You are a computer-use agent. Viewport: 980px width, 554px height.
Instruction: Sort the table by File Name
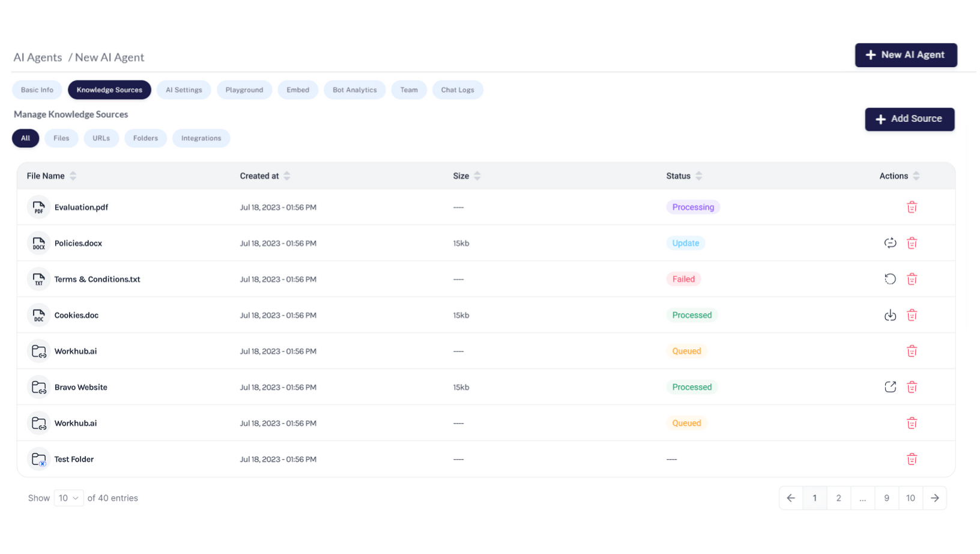(73, 175)
